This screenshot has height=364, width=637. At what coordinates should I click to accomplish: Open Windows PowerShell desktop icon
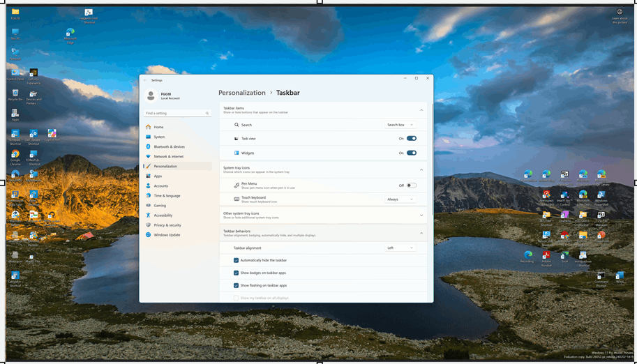pyautogui.click(x=601, y=198)
